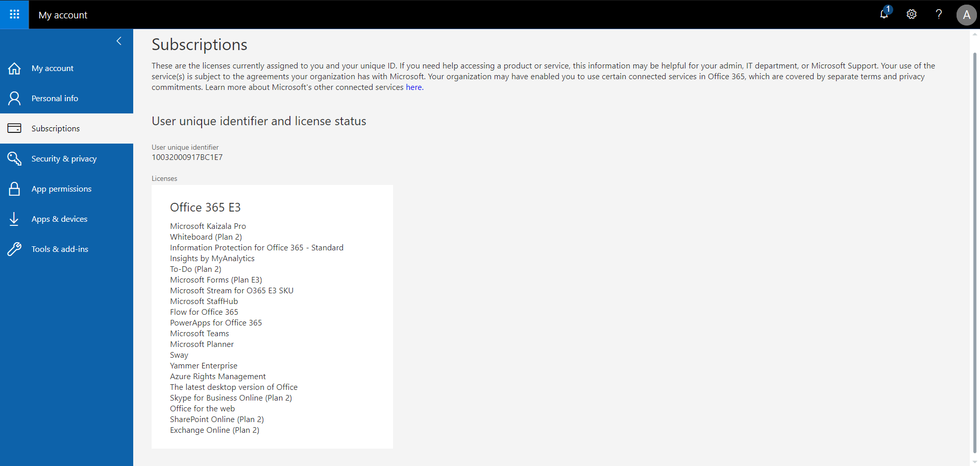Viewport: 980px width, 466px height.
Task: Open the help question mark
Action: [939, 14]
